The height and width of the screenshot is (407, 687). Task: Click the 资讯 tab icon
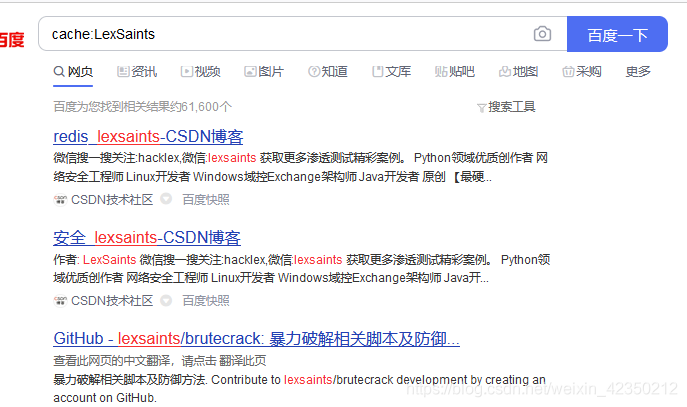coord(123,71)
